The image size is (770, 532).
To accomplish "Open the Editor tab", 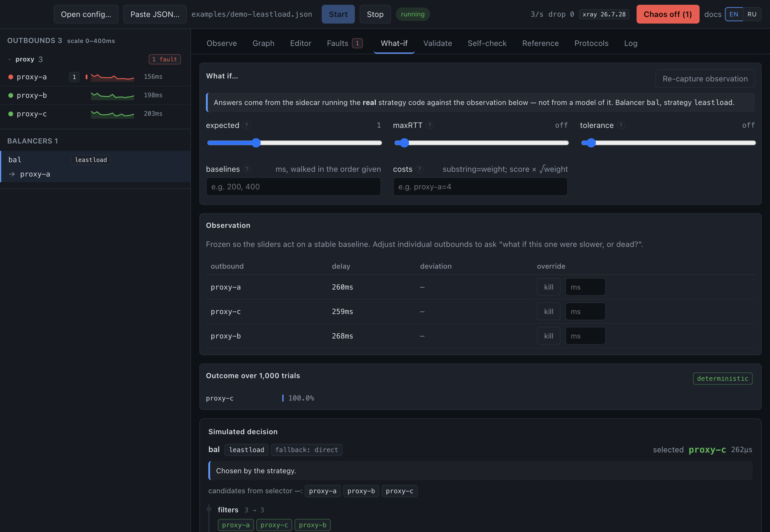I will click(x=301, y=43).
